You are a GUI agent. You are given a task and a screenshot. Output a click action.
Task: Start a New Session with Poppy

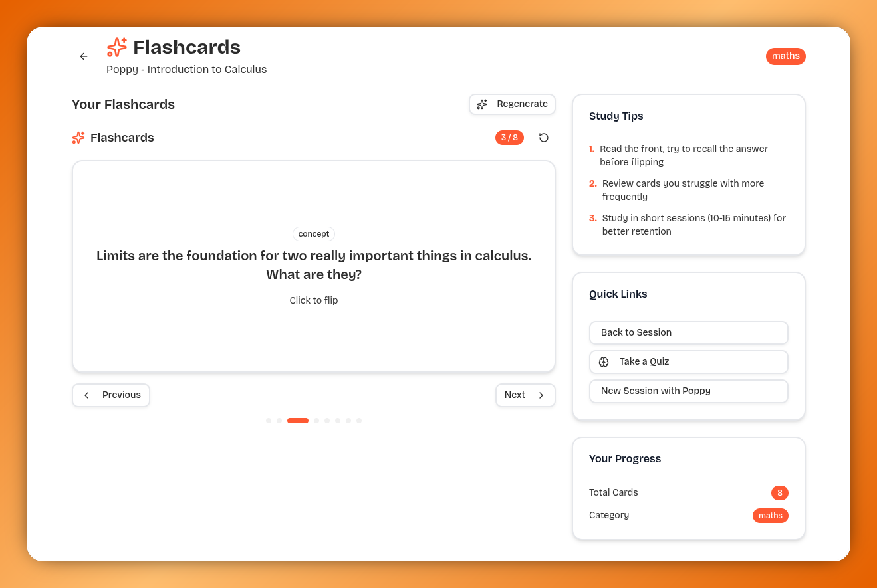point(688,391)
